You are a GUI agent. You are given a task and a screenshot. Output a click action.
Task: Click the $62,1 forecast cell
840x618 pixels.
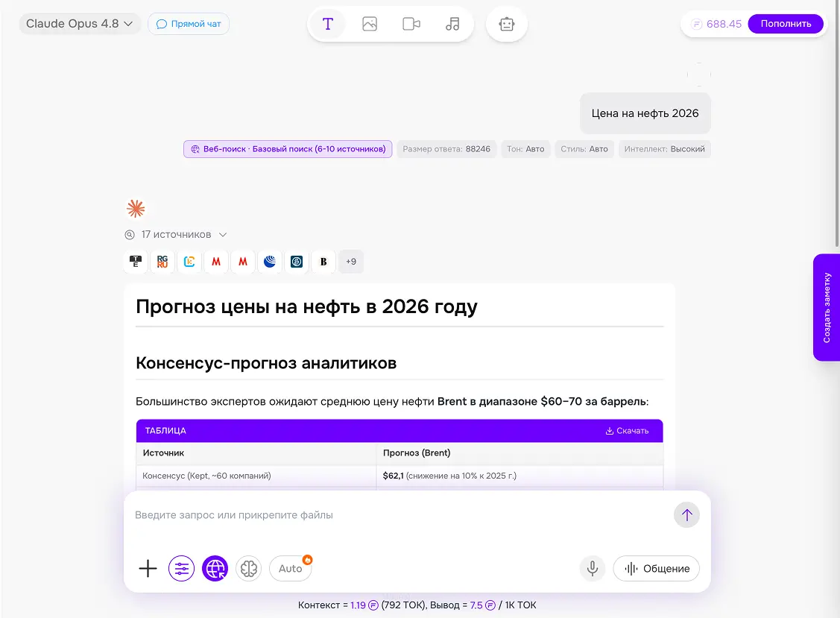520,476
